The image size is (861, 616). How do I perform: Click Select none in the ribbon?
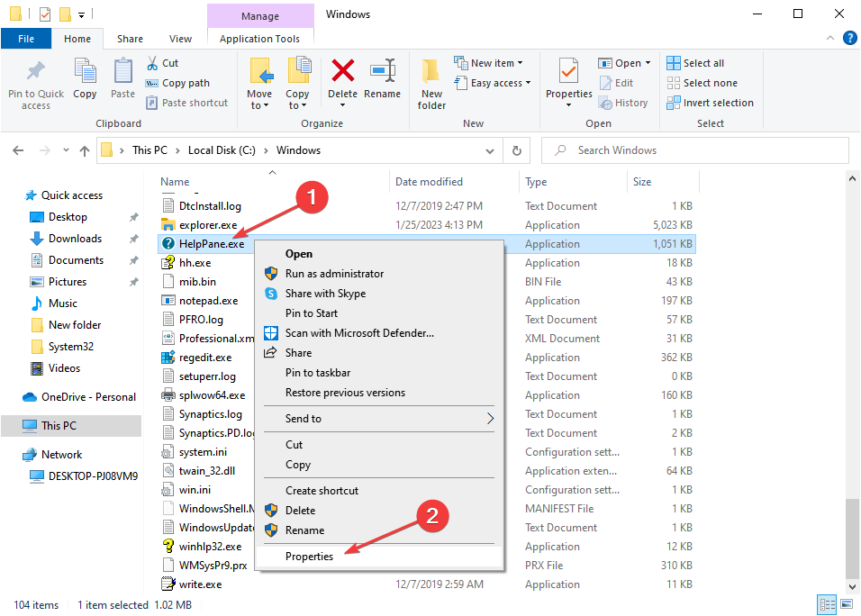point(702,83)
